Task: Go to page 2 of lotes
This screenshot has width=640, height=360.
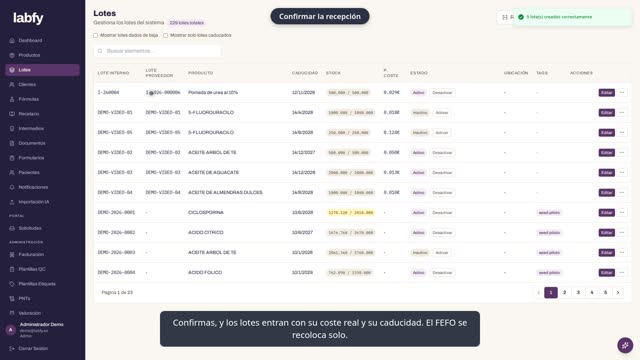Action: (x=564, y=293)
